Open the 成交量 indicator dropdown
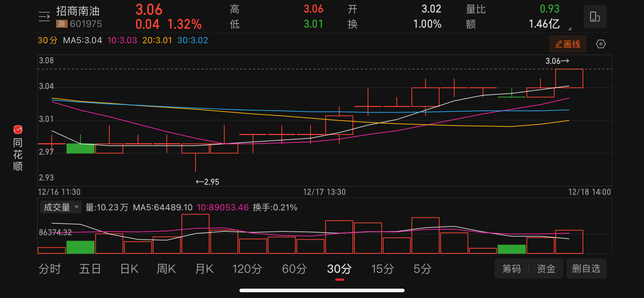This screenshot has height=298, width=644. [61, 207]
